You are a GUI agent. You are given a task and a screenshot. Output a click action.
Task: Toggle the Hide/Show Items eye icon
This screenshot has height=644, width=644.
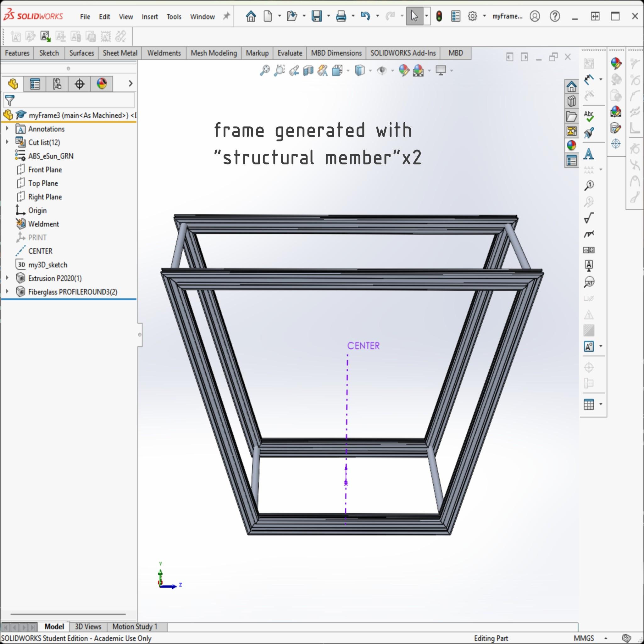tap(382, 70)
